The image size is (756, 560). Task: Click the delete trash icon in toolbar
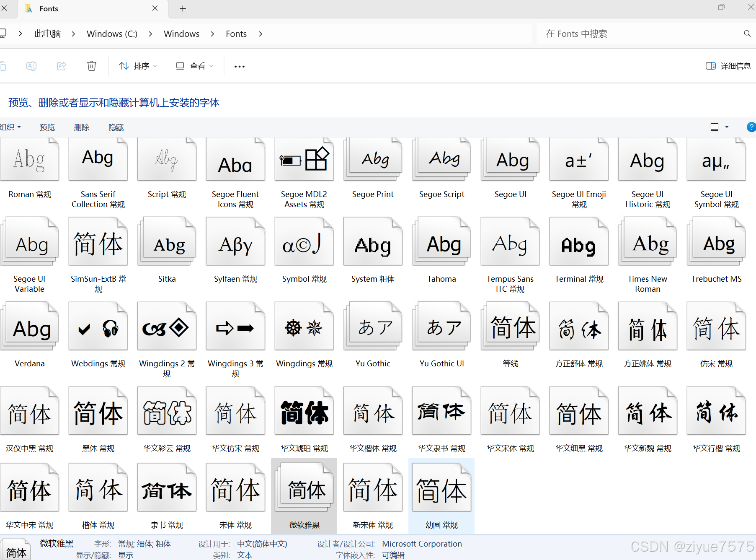[x=92, y=66]
